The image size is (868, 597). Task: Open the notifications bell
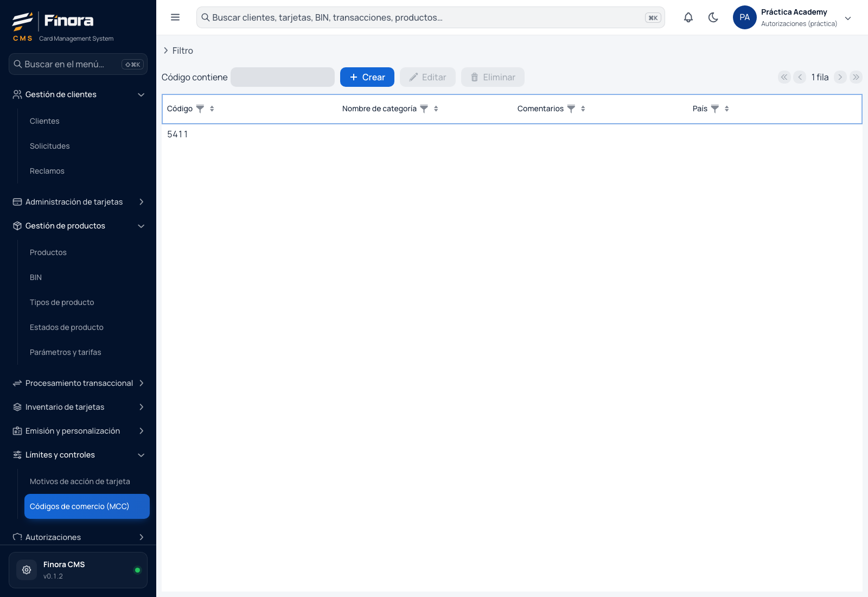[x=688, y=17]
